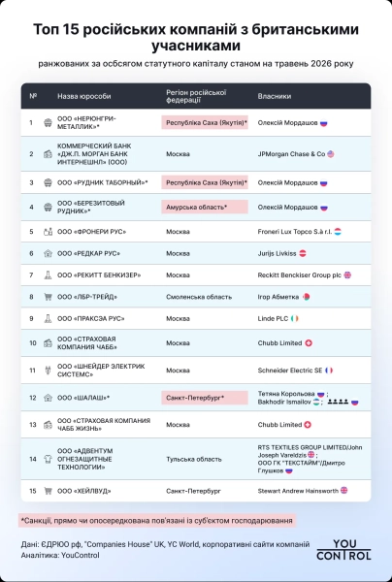Viewport: 392px width, 582px height.
Task: Click the plug icon beside ШНЕЙДЕР ЭЛЕКТРИК СИСТЕМС
Action: click(48, 371)
